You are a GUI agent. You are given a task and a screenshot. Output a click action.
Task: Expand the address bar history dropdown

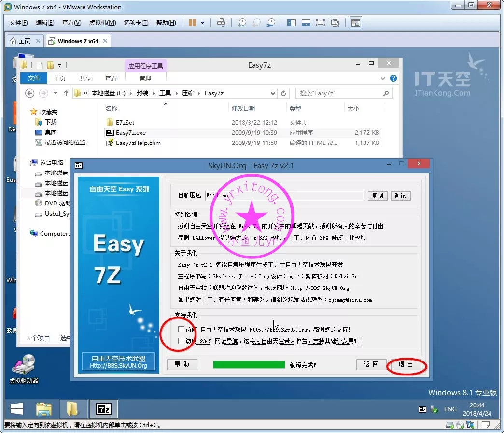[273, 93]
